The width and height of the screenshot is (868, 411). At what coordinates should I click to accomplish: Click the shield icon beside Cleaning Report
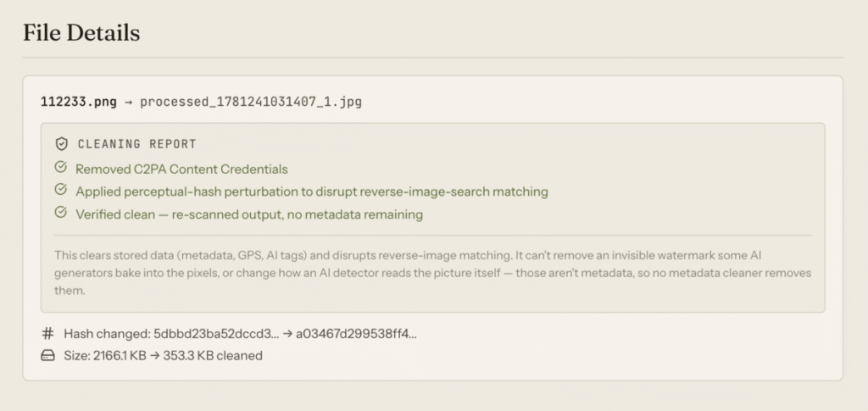click(61, 144)
